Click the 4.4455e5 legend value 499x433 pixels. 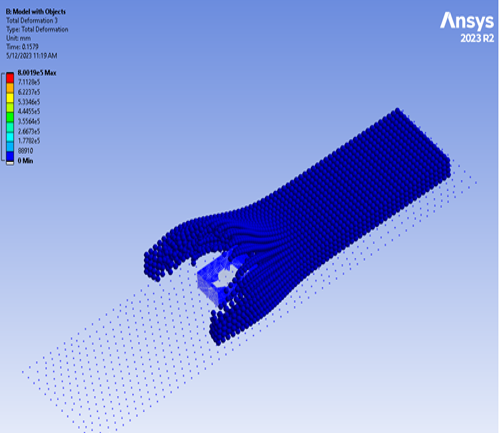coord(29,111)
